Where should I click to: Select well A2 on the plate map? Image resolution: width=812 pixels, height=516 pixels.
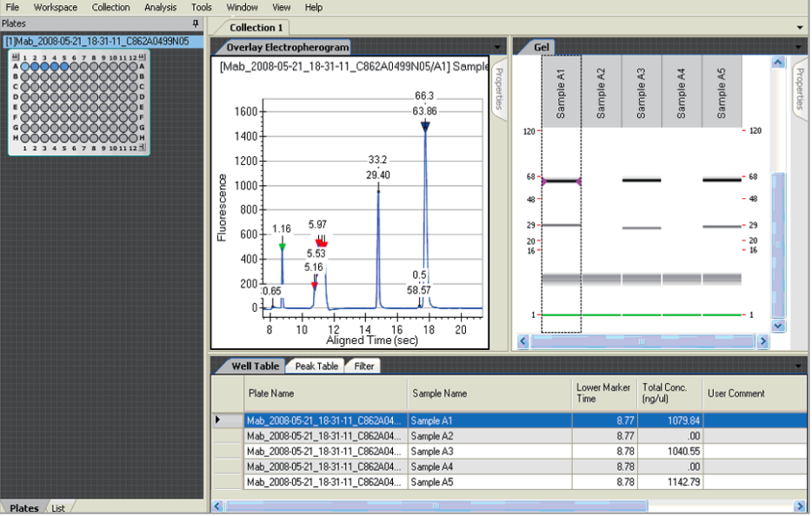(x=35, y=66)
